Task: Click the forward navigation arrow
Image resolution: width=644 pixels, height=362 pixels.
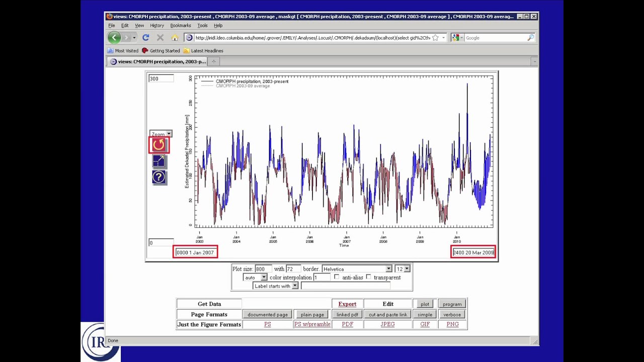Action: [127, 38]
